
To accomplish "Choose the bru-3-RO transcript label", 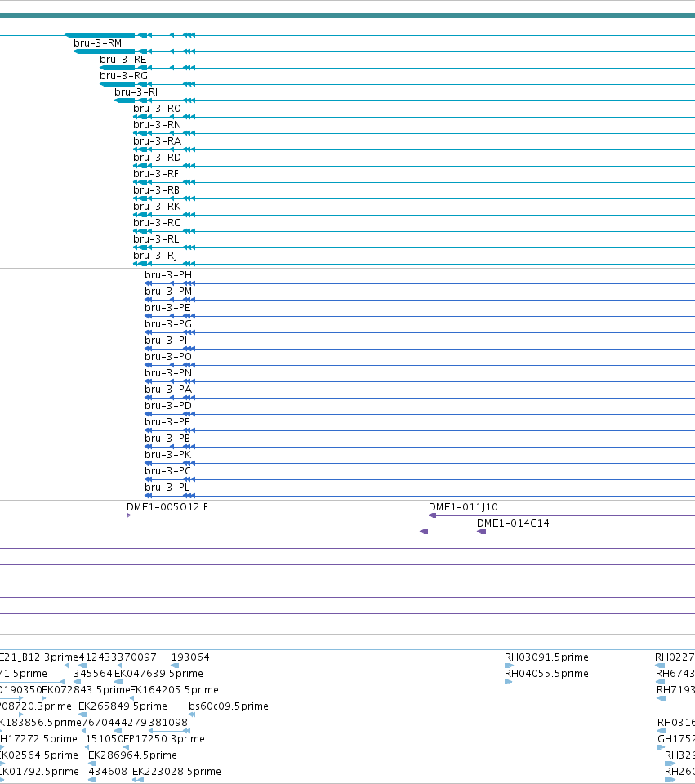I will pyautogui.click(x=157, y=109).
